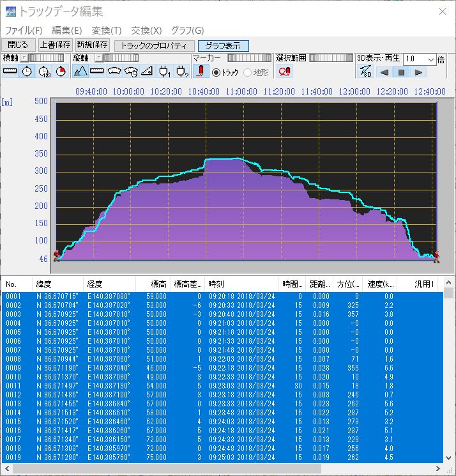Image resolution: width=456 pixels, height=476 pixels.
Task: Click elevation 46.000 cell
Action: (156, 368)
